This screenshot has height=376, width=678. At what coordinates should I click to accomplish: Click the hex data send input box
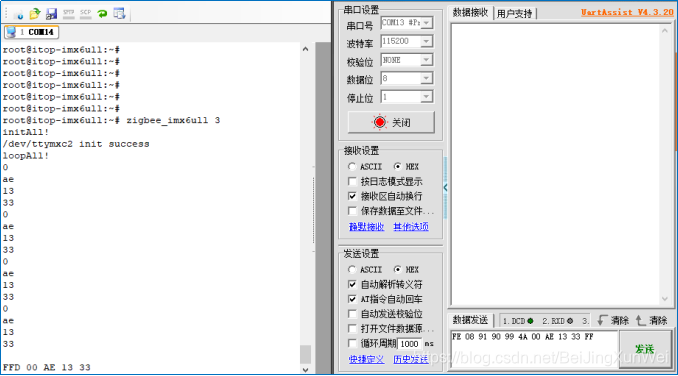[x=534, y=349]
